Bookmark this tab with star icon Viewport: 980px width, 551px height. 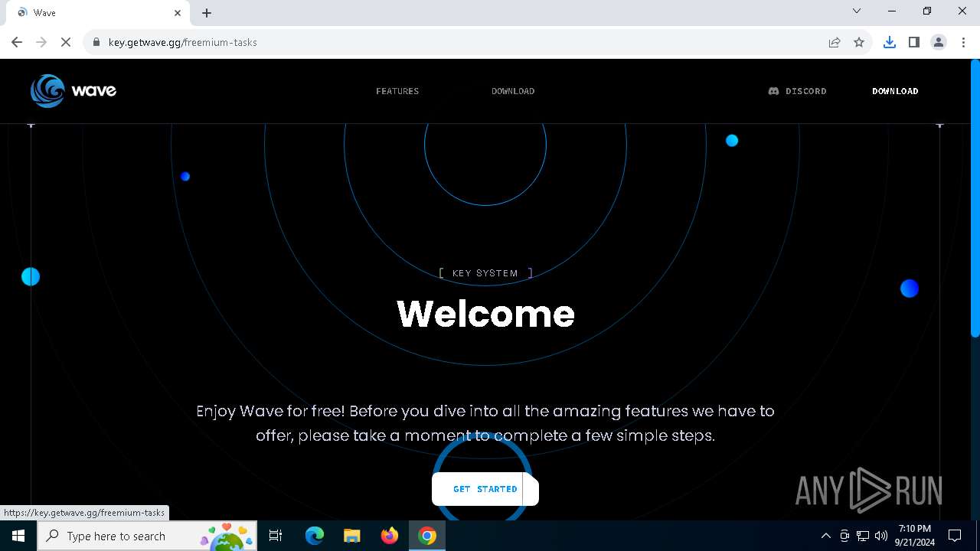(x=859, y=42)
